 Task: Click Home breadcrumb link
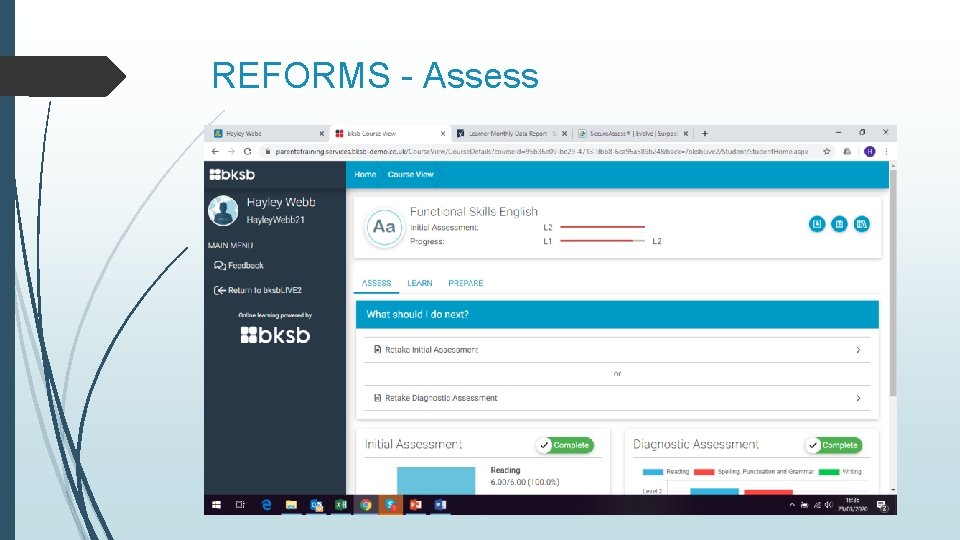pyautogui.click(x=365, y=174)
